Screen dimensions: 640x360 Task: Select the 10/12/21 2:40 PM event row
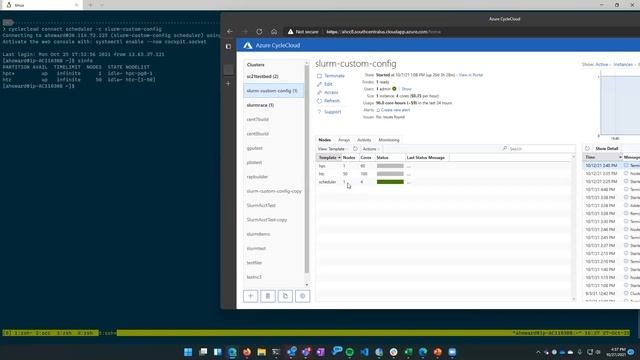click(x=611, y=165)
